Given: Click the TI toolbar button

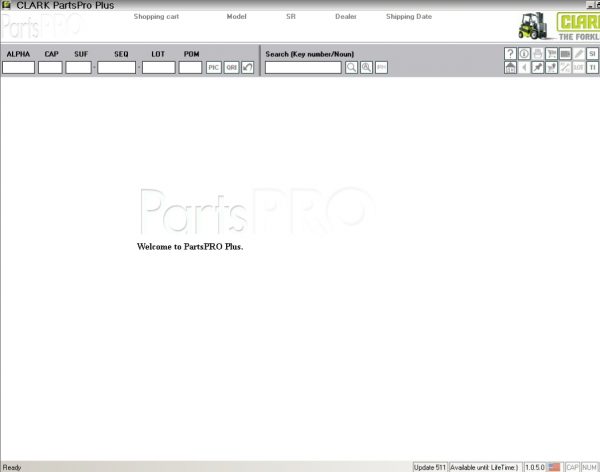Looking at the screenshot, I should pyautogui.click(x=593, y=68).
